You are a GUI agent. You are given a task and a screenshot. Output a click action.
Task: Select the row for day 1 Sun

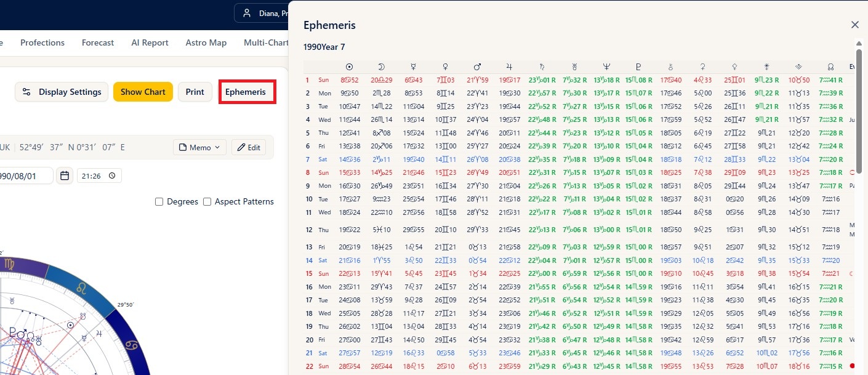click(x=579, y=80)
